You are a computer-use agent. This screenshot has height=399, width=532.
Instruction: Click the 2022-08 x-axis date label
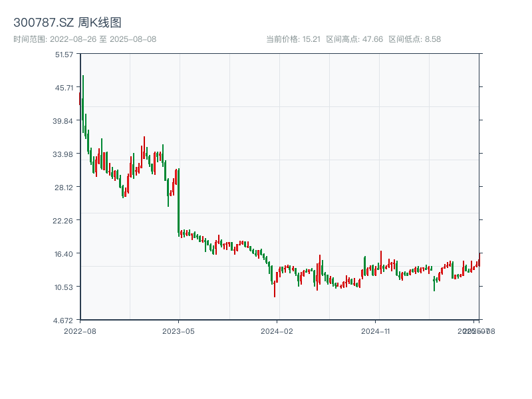pyautogui.click(x=80, y=331)
